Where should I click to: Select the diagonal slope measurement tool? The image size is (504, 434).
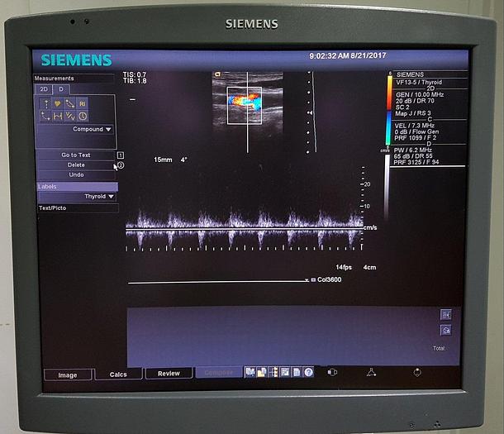pyautogui.click(x=69, y=103)
